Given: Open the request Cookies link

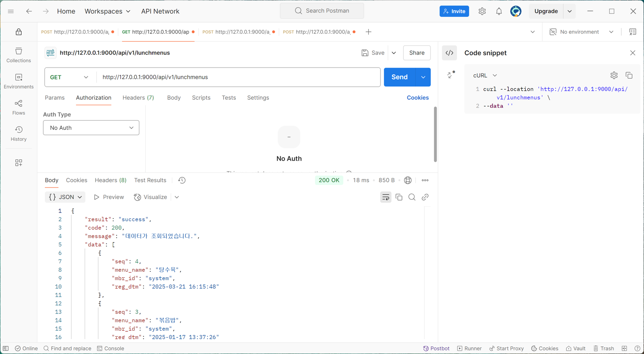Looking at the screenshot, I should point(418,98).
